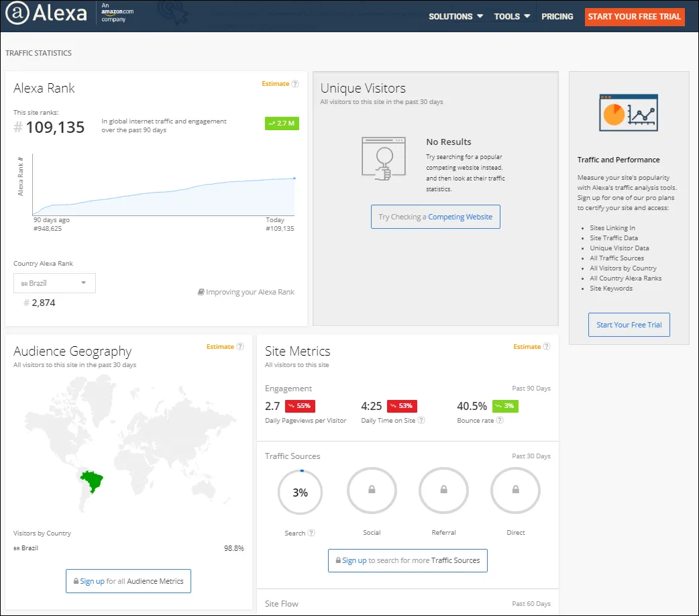Click the Sites Linking In list item
The height and width of the screenshot is (616, 699).
612,228
